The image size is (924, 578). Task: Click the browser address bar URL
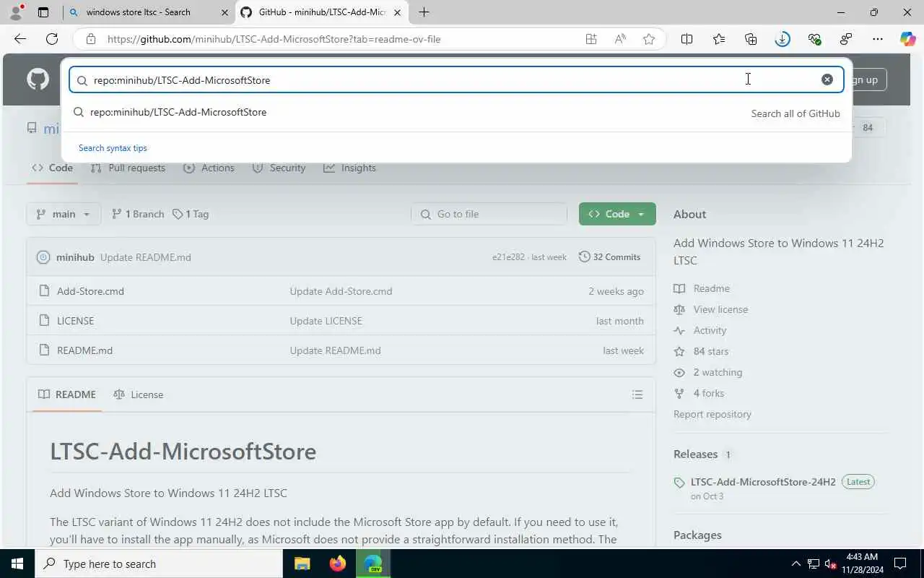pyautogui.click(x=274, y=39)
